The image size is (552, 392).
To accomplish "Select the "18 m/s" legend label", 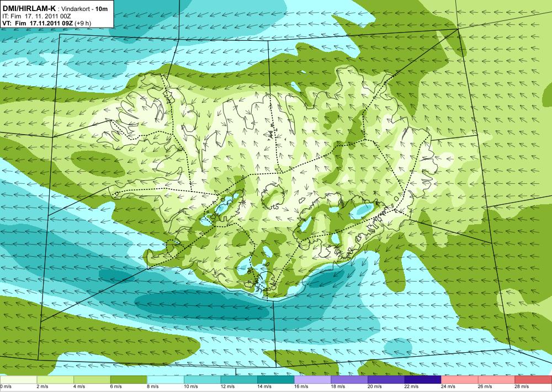I will click(x=338, y=386).
